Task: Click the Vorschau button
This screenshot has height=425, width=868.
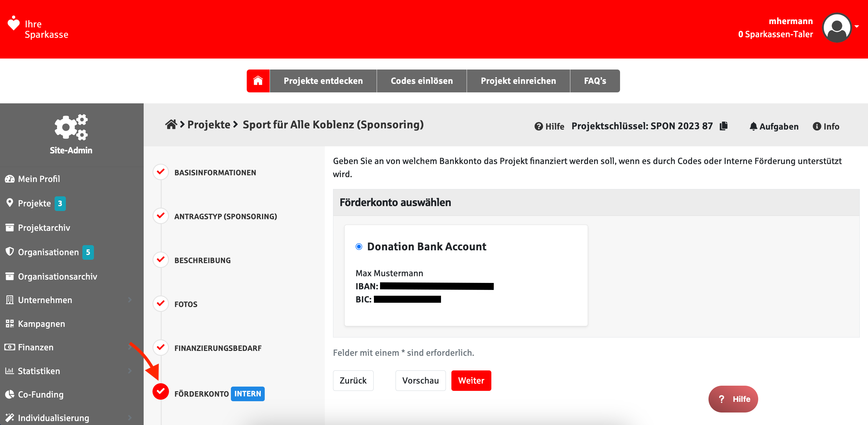Action: coord(420,380)
